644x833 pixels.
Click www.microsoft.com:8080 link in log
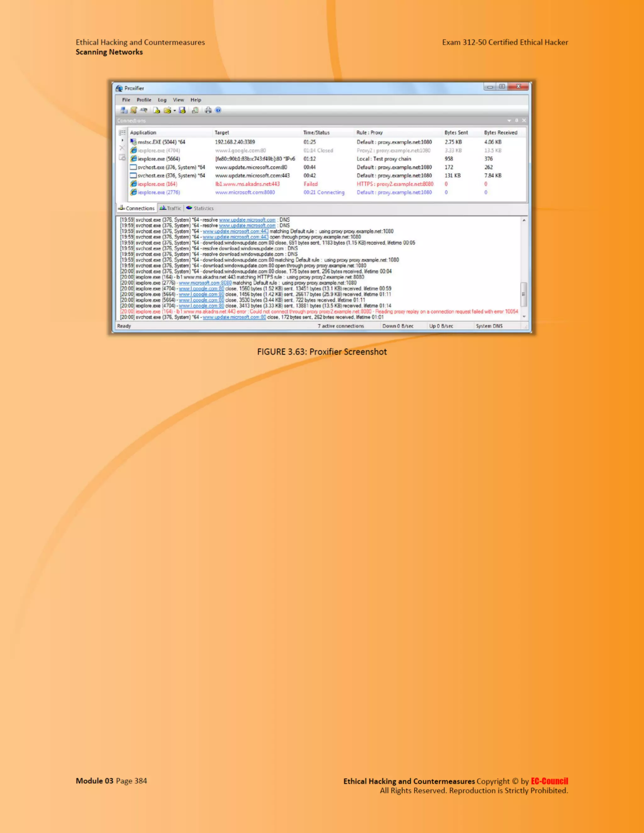tap(205, 283)
